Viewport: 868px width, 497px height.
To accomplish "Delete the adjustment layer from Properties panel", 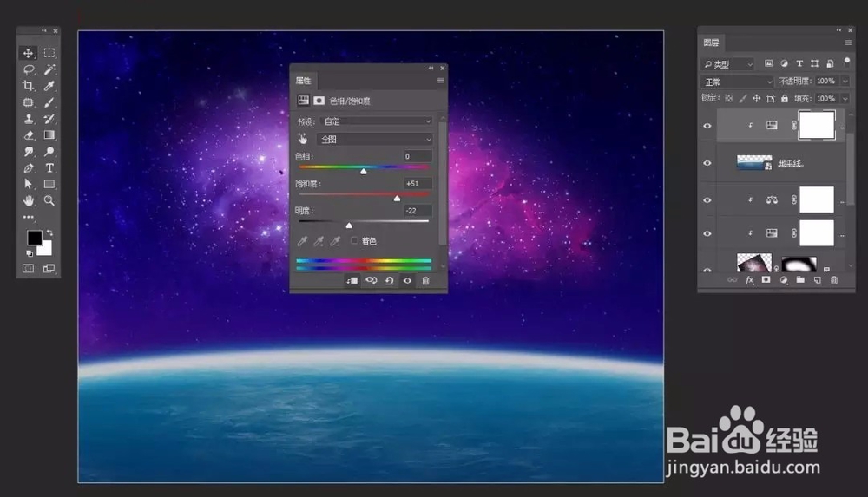I will tap(425, 281).
